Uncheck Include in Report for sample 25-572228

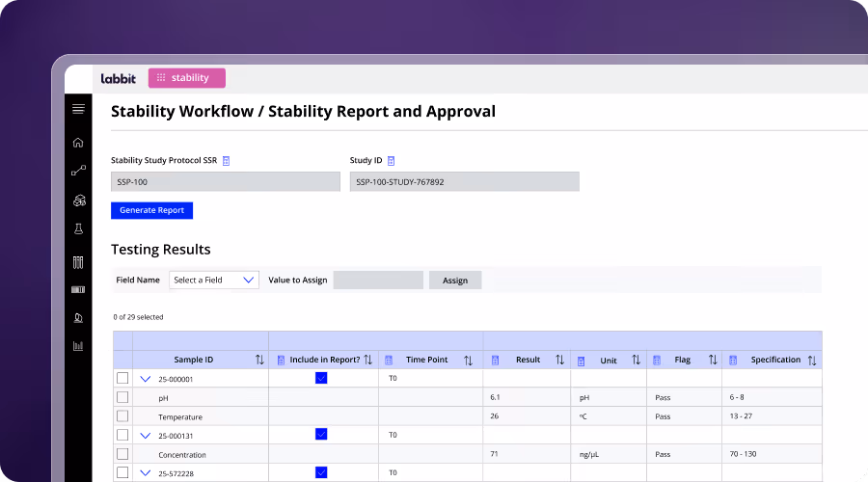[321, 472]
